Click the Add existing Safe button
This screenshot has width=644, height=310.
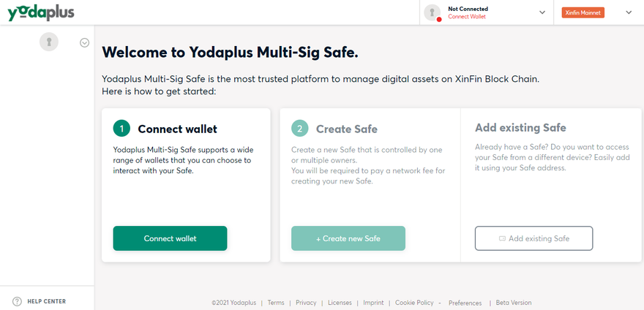pos(533,238)
